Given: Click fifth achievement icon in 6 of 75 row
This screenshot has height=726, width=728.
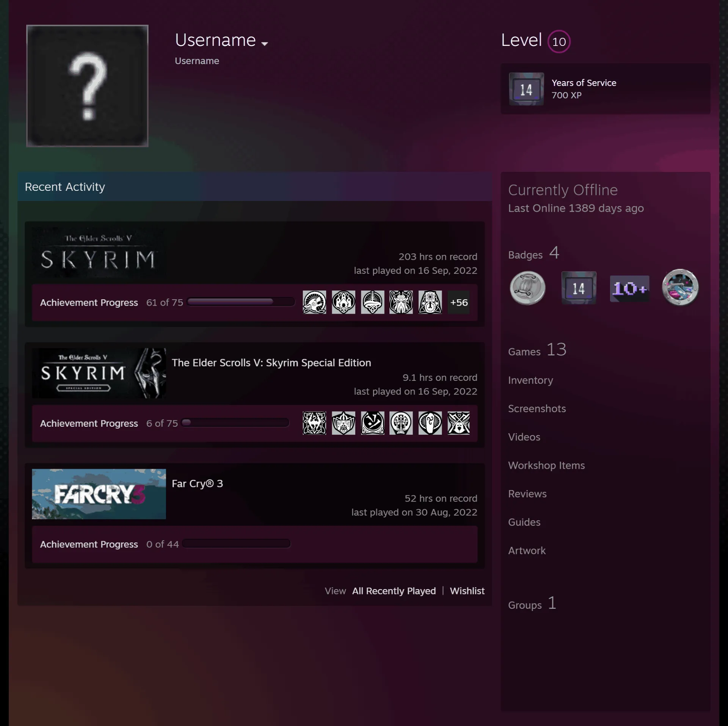Looking at the screenshot, I should coord(430,423).
